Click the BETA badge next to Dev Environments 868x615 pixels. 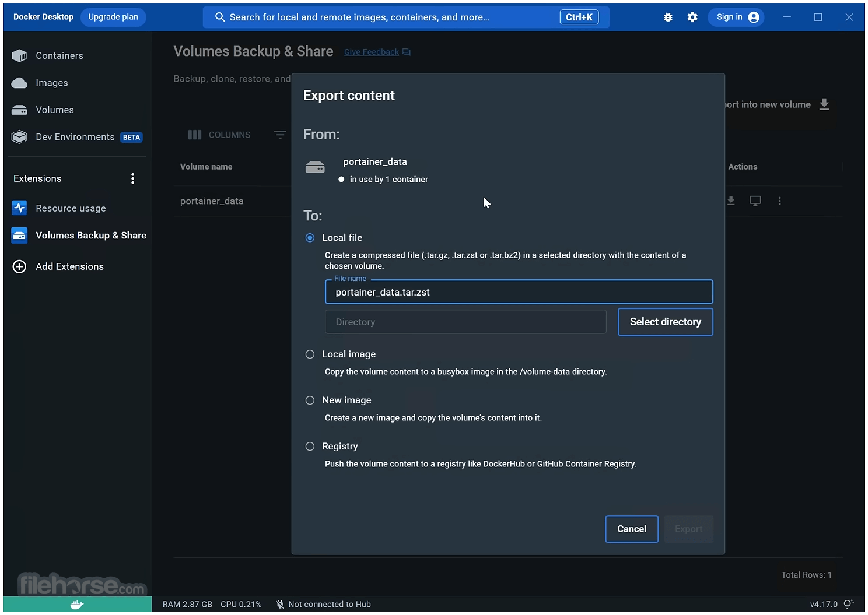132,138
